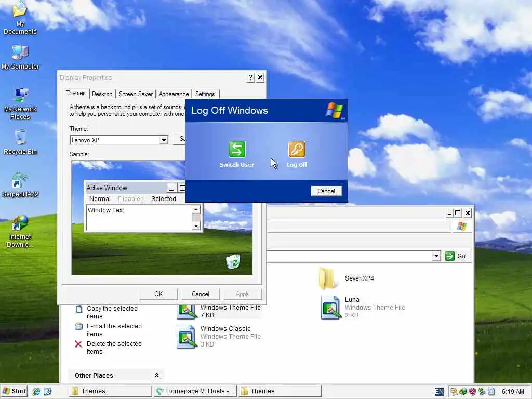Open the Appearance tab
This screenshot has height=399, width=532.
(x=174, y=94)
